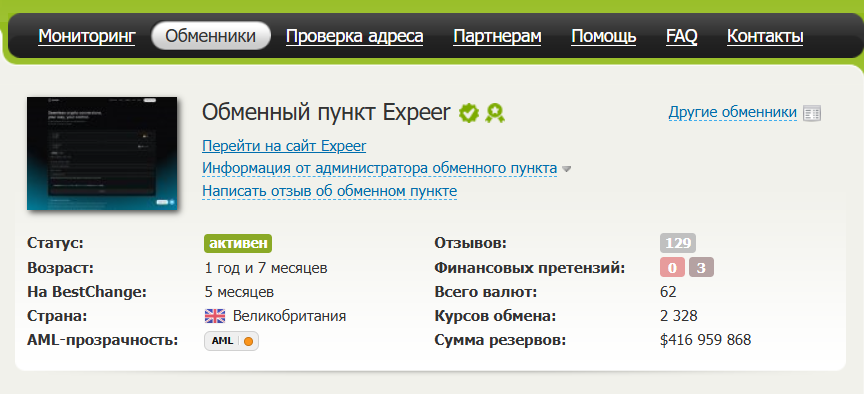This screenshot has width=864, height=394.
Task: Click the currencies total 62
Action: (x=668, y=292)
